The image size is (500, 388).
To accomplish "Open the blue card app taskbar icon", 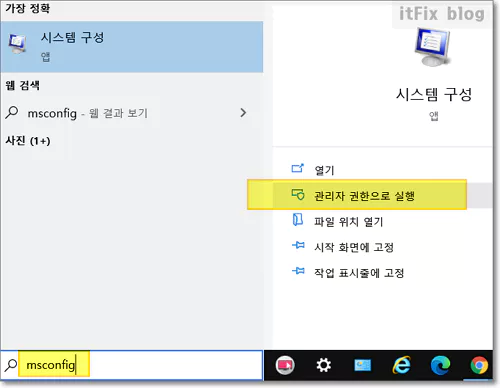I will [x=363, y=365].
